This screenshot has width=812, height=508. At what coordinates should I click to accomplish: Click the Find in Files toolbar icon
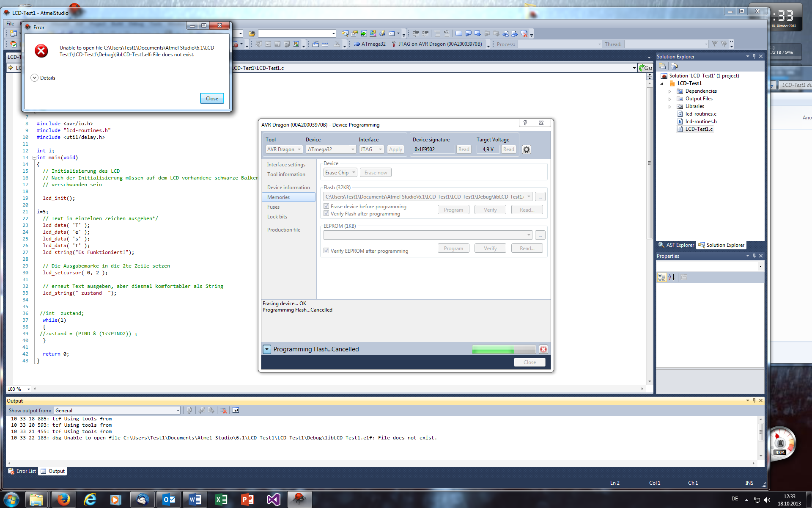coord(252,33)
